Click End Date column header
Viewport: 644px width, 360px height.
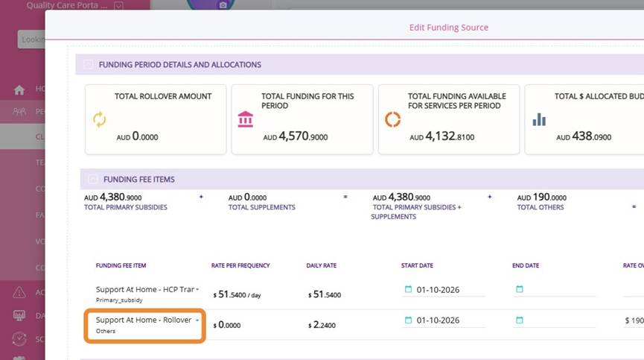coord(526,265)
